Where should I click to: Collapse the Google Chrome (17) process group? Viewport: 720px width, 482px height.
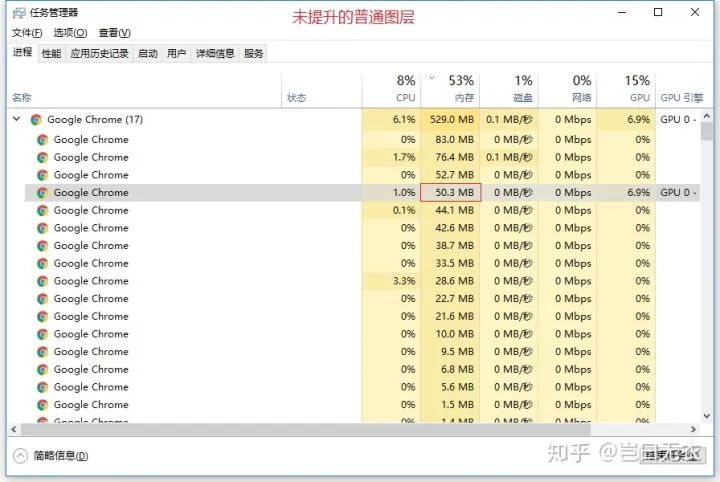point(17,119)
